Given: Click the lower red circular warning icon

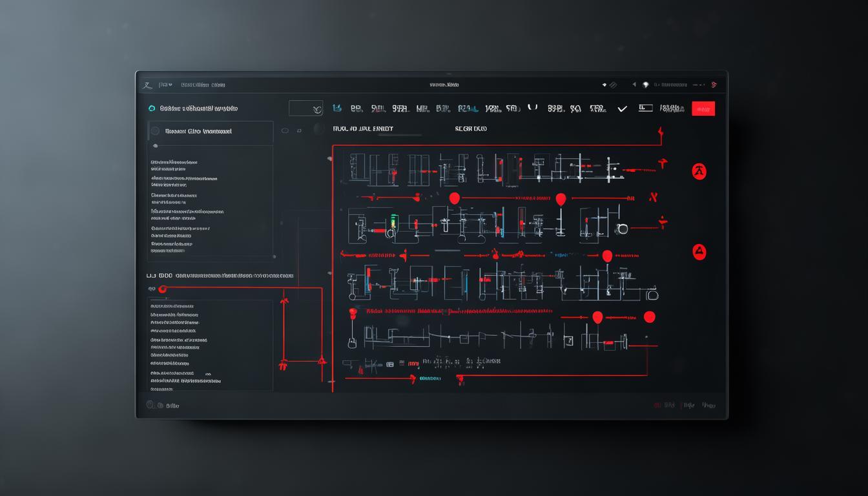Looking at the screenshot, I should pyautogui.click(x=699, y=252).
